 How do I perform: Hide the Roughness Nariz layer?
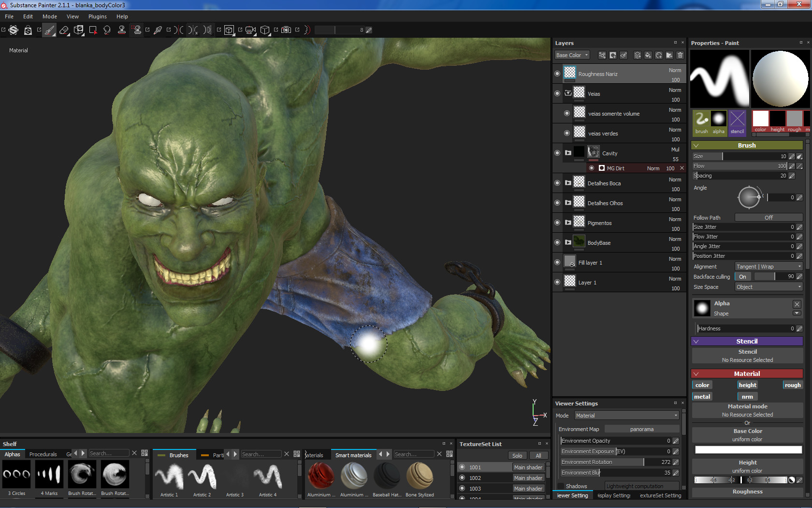557,74
